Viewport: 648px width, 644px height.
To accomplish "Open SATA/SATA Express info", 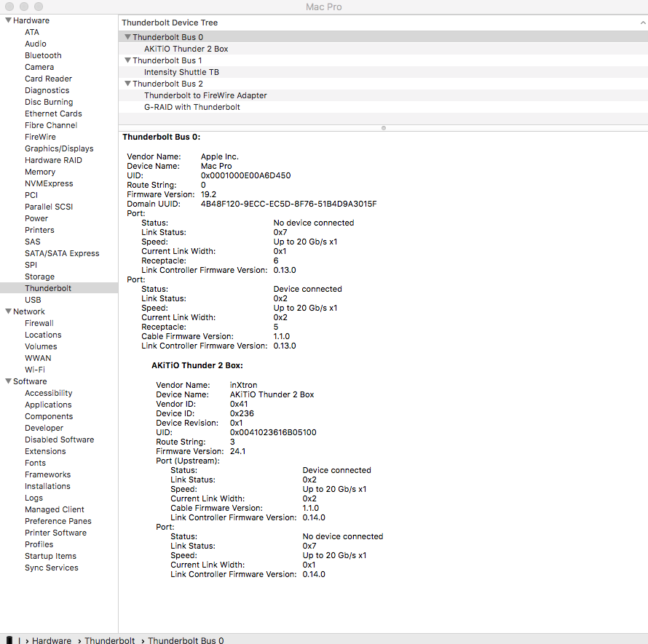I will click(x=62, y=253).
